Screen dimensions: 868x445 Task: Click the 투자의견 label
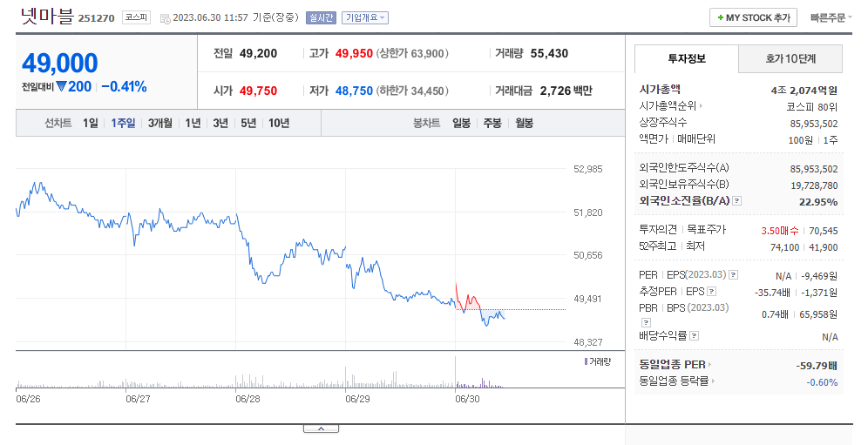click(658, 229)
